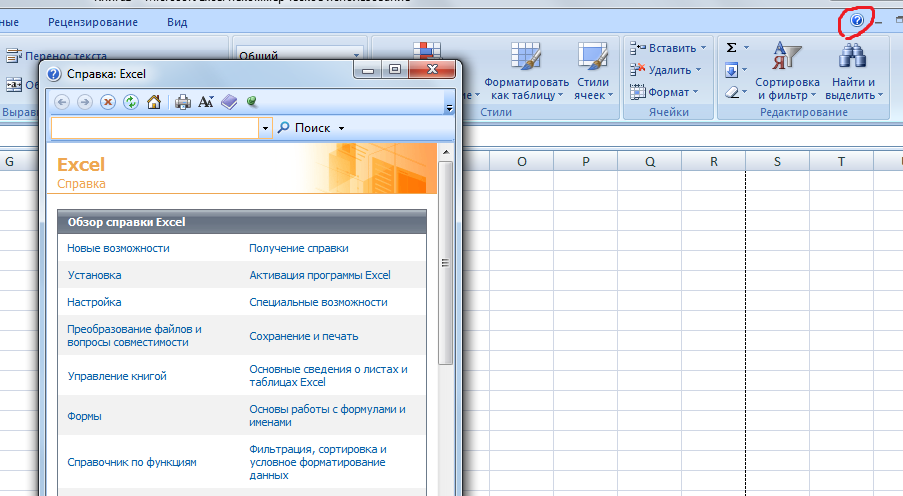Select column header P

pyautogui.click(x=586, y=161)
